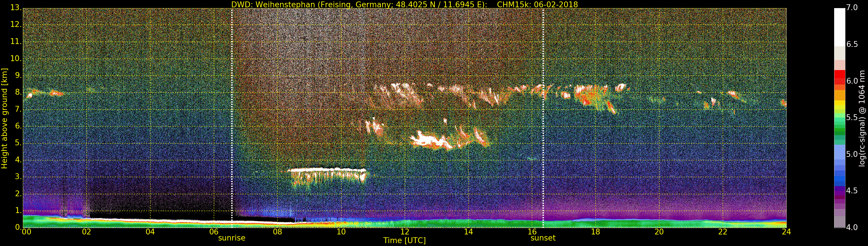Viewport: 868px width, 246px height.
Task: Click the colorbar label 'log(rc-signal) @ 1064 nm'
Action: point(862,118)
